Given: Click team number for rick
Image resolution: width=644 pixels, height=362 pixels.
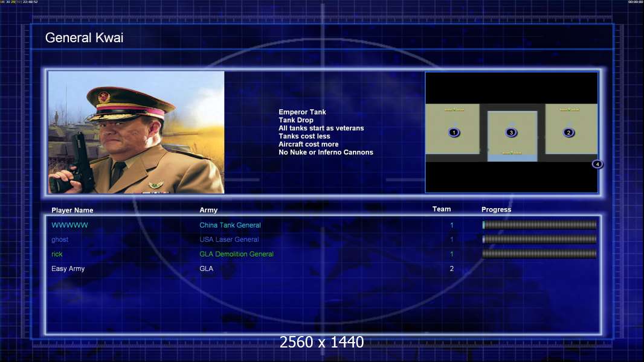Looking at the screenshot, I should 452,254.
